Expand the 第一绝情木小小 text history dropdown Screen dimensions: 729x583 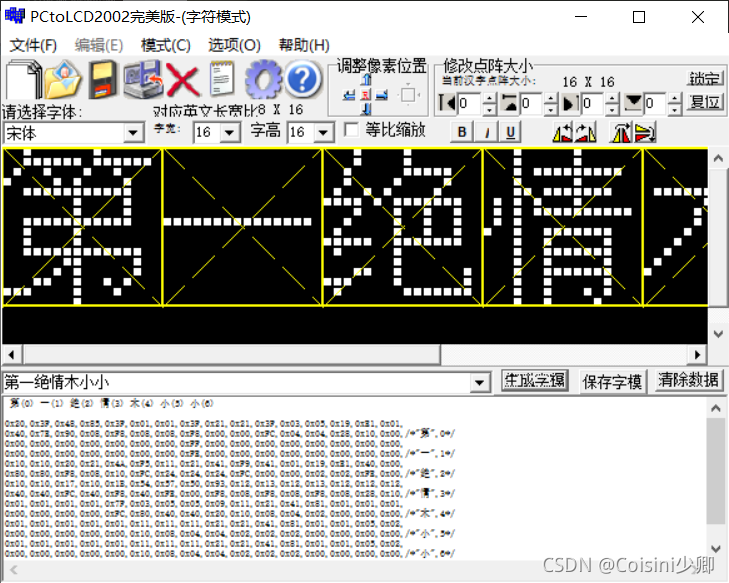pos(479,383)
